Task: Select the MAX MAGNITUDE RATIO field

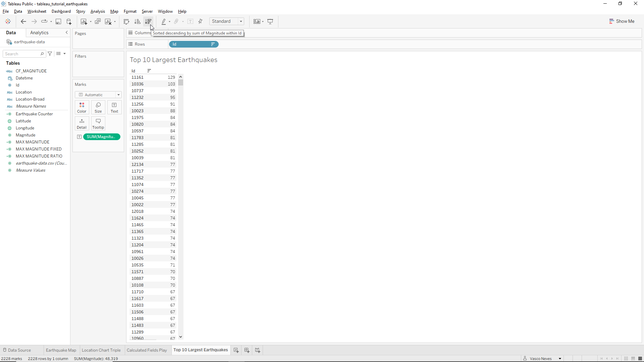Action: 39,156
